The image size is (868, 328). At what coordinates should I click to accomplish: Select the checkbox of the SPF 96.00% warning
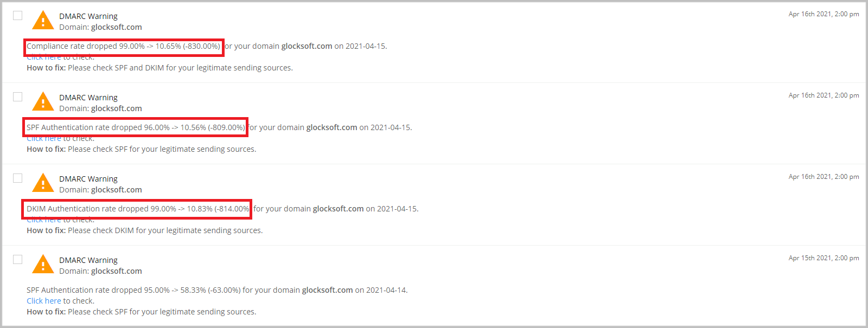tap(18, 97)
